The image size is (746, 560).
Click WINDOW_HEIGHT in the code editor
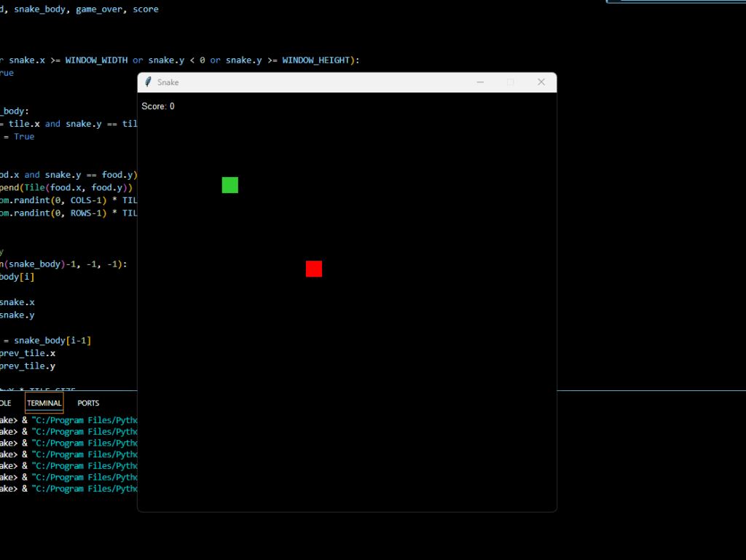[316, 60]
